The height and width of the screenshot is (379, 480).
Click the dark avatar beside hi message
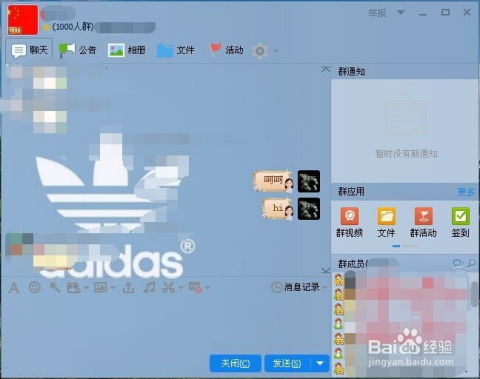click(309, 209)
